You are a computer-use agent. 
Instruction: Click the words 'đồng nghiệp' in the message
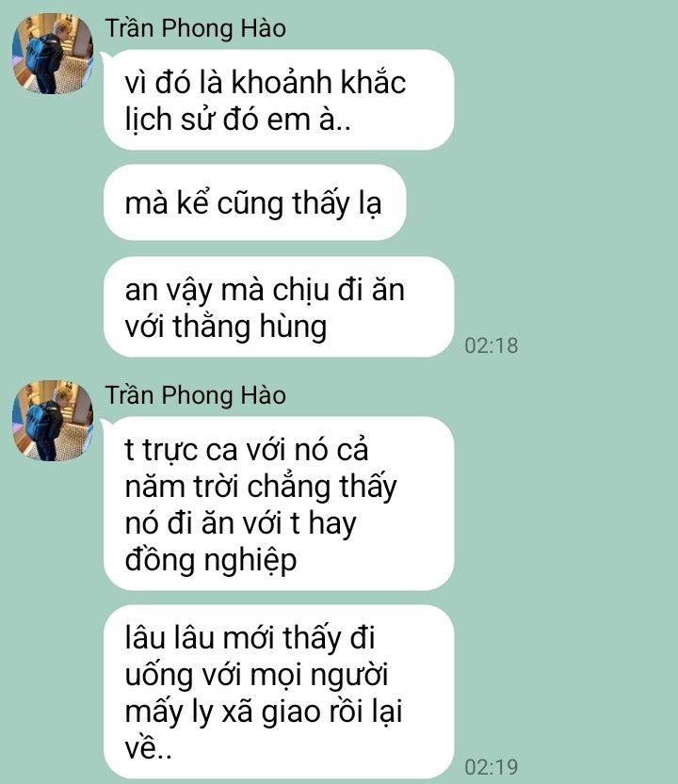point(211,560)
